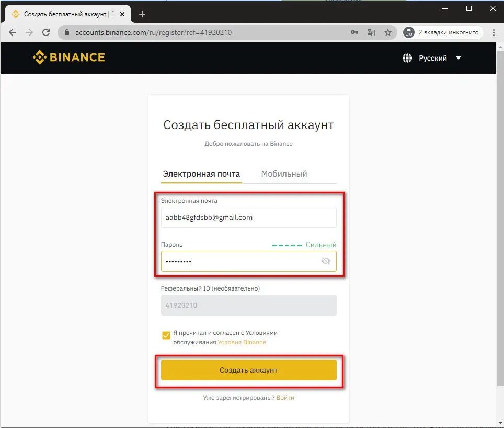Click the Binance logo

coord(68,57)
